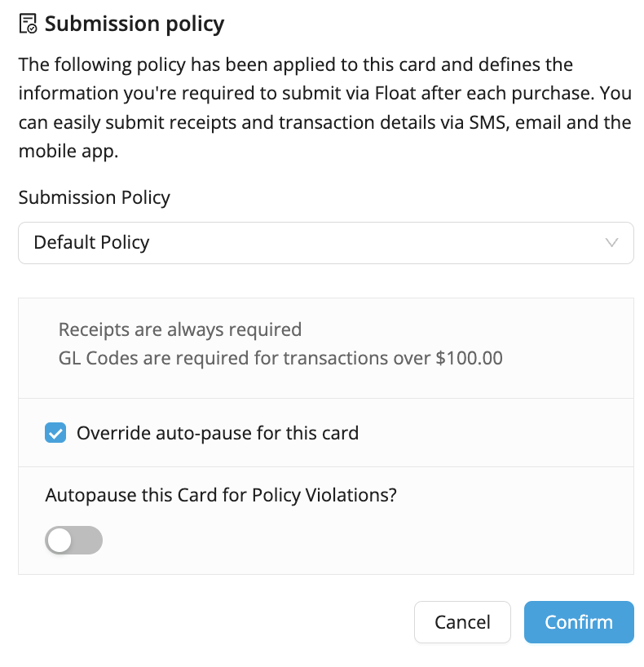Viewport: 644px width, 667px height.
Task: Click the policy description paragraph
Action: point(325,108)
